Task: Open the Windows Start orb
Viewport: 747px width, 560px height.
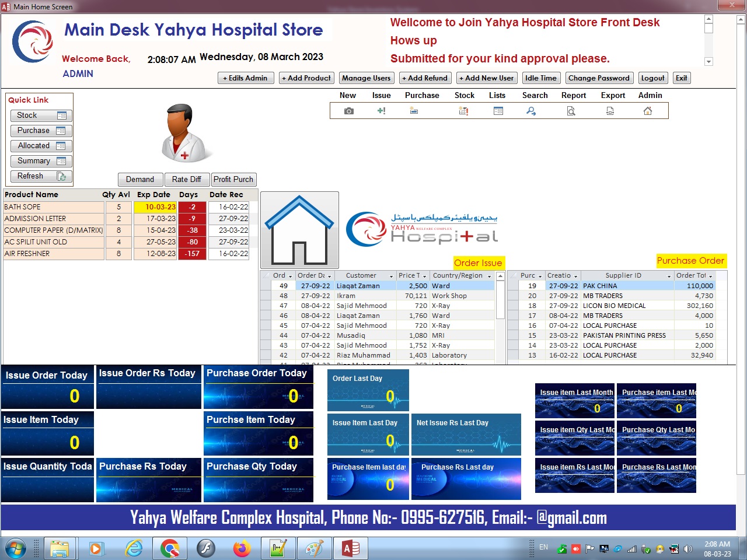Action: 15,548
